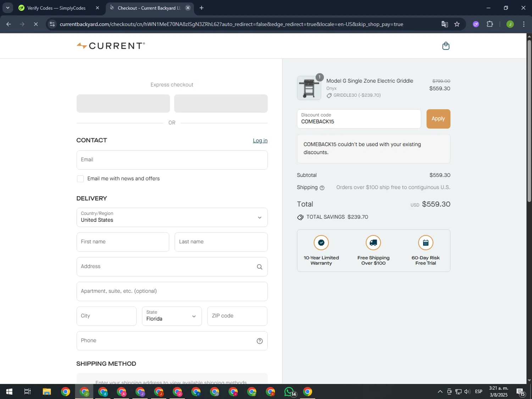Click the griddle product thumbnail
This screenshot has width=532, height=399.
click(309, 88)
